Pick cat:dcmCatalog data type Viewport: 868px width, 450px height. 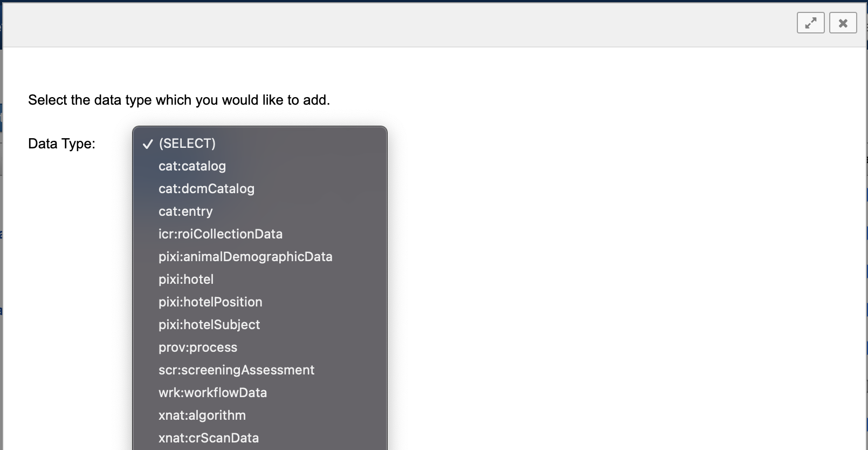(206, 189)
